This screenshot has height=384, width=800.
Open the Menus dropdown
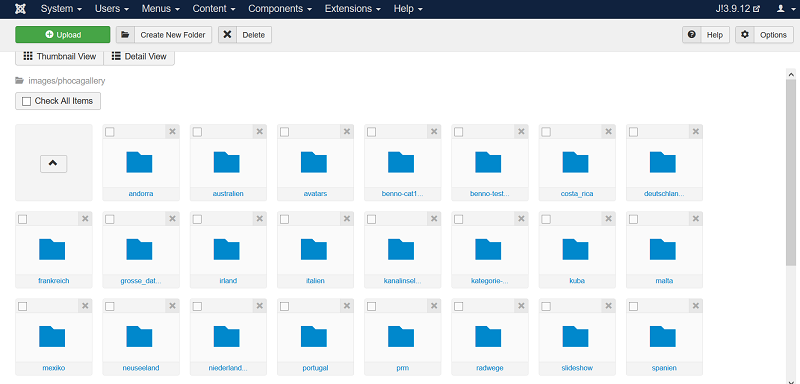pos(161,9)
